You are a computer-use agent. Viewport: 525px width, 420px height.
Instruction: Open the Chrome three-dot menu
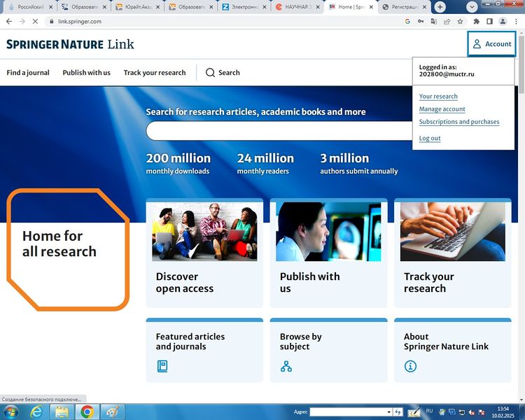coord(516,22)
